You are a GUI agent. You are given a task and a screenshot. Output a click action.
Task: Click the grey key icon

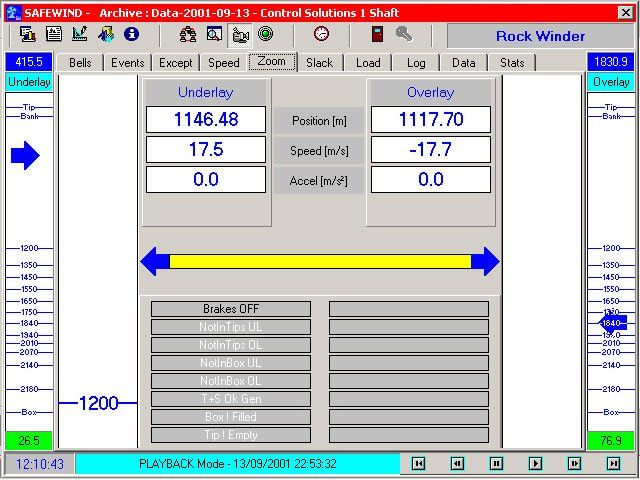[404, 34]
